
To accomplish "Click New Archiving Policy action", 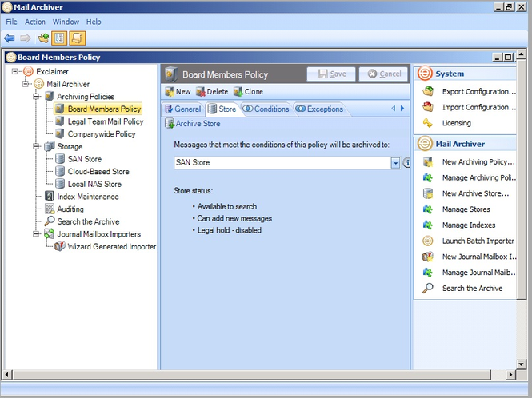I will [x=478, y=162].
